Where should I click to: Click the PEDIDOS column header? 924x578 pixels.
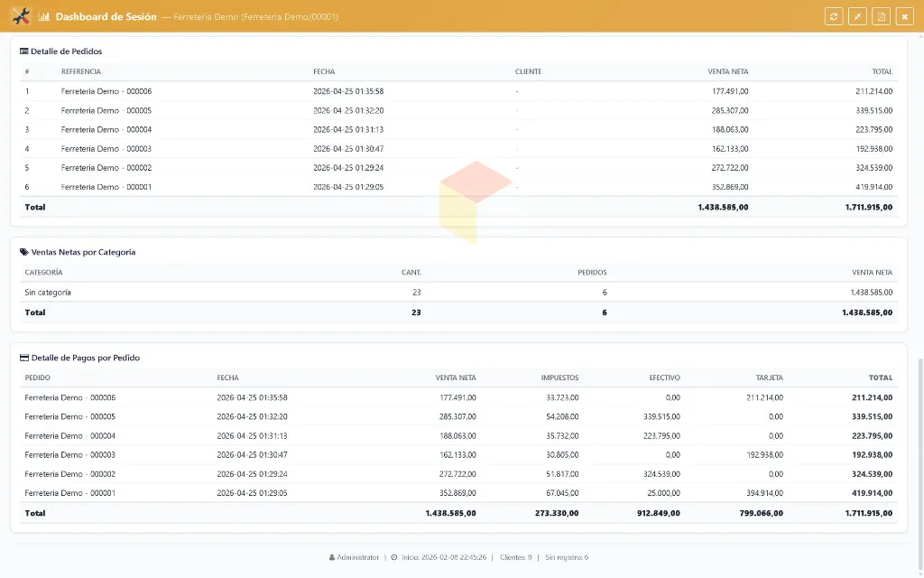click(x=592, y=272)
